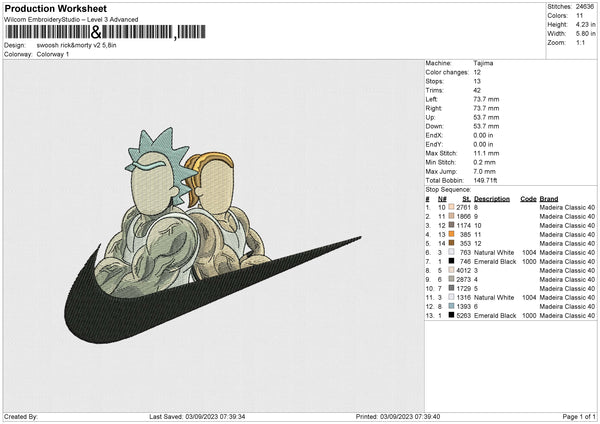
Task: Click row 13 Emerald Black color swatch
Action: 452,315
